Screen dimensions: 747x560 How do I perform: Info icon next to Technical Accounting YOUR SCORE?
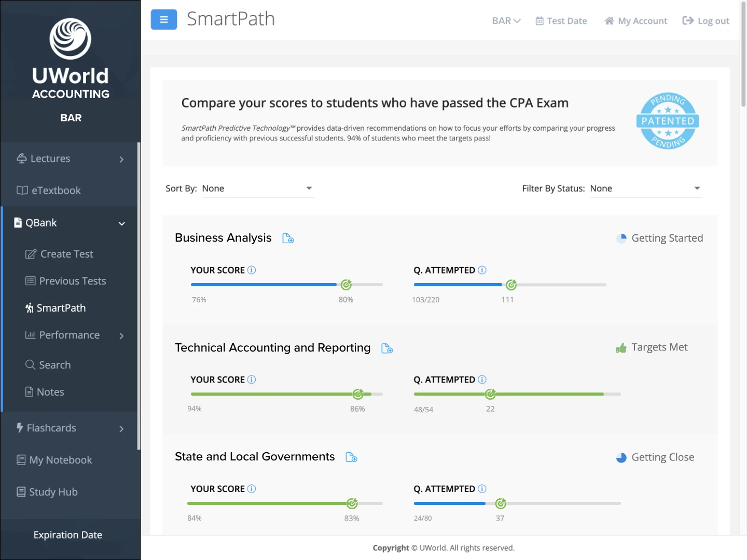pos(252,380)
